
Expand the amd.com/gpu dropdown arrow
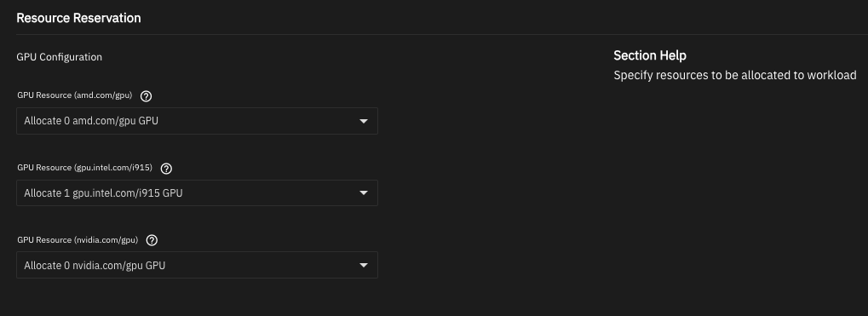(x=364, y=121)
